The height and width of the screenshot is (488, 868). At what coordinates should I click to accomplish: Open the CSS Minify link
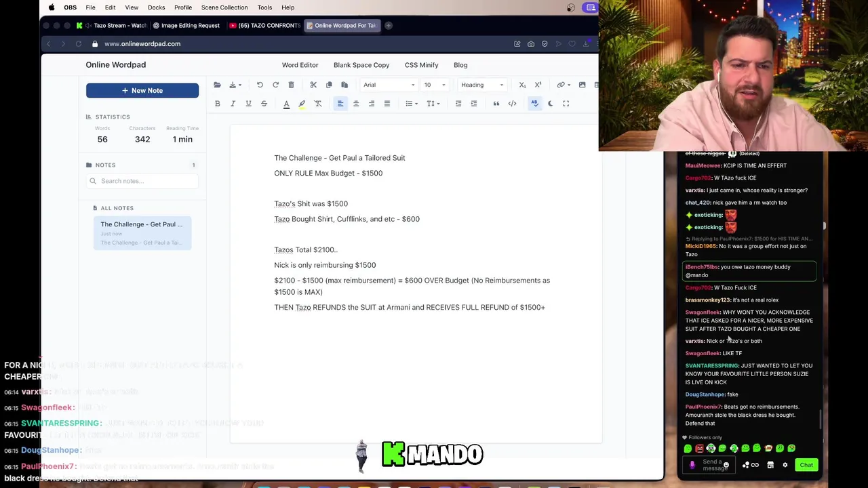pyautogui.click(x=421, y=65)
